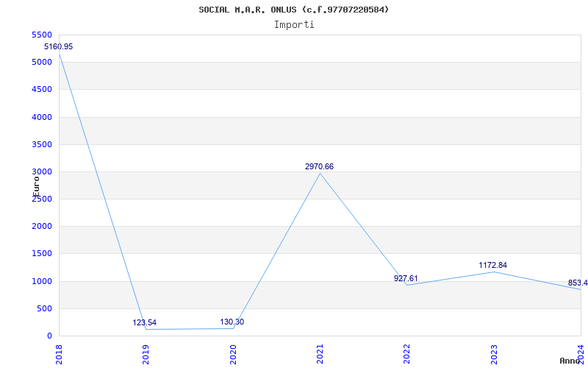Click the 4500 y-axis tick label
The width and height of the screenshot is (588, 368).
coord(43,90)
